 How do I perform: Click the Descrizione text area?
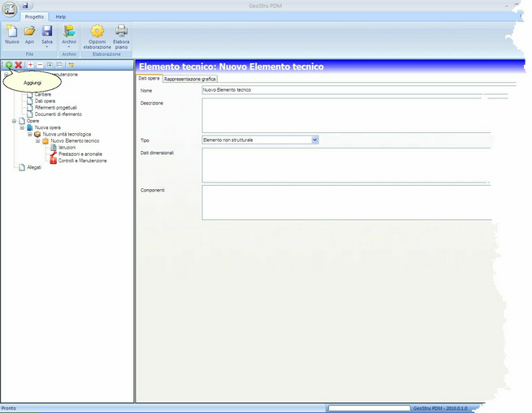347,115
